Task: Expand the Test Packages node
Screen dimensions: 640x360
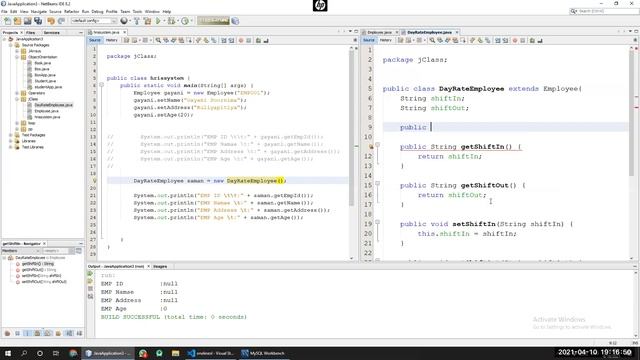Action: pos(11,135)
